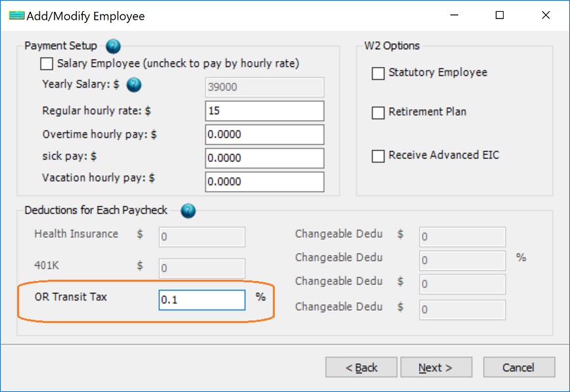Maximize the Add/Modify Employee window
The image size is (570, 392).
(x=500, y=16)
